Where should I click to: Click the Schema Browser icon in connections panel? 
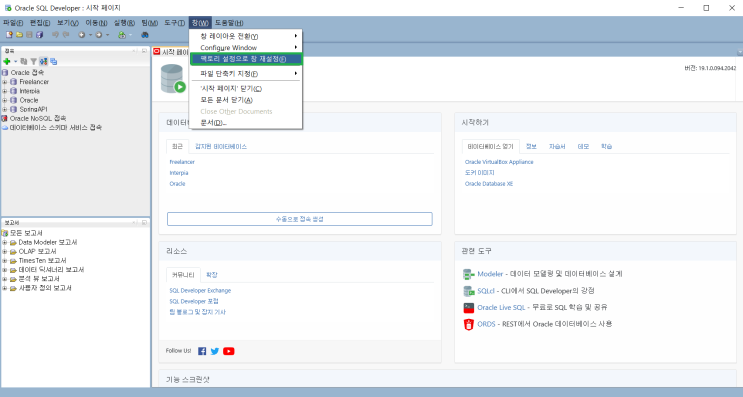tap(44, 61)
